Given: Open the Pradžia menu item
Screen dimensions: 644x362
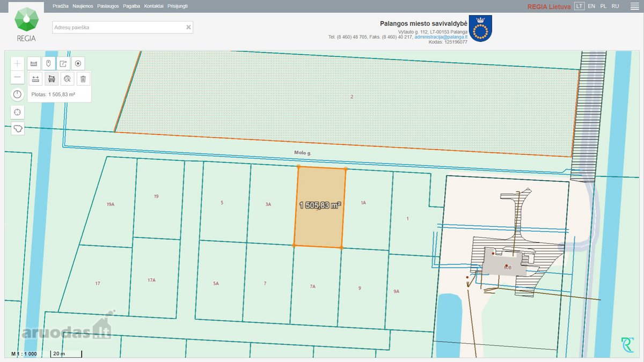Looking at the screenshot, I should (x=61, y=6).
